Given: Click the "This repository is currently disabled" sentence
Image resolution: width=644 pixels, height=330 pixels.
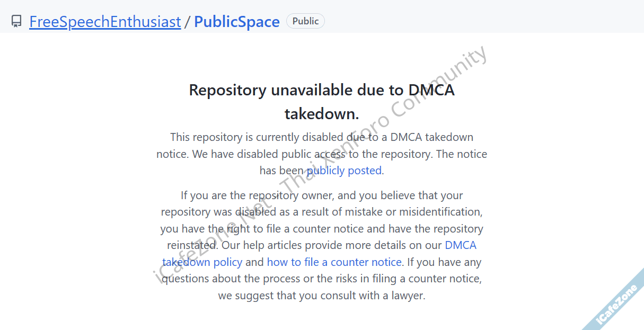Looking at the screenshot, I should 254,137.
